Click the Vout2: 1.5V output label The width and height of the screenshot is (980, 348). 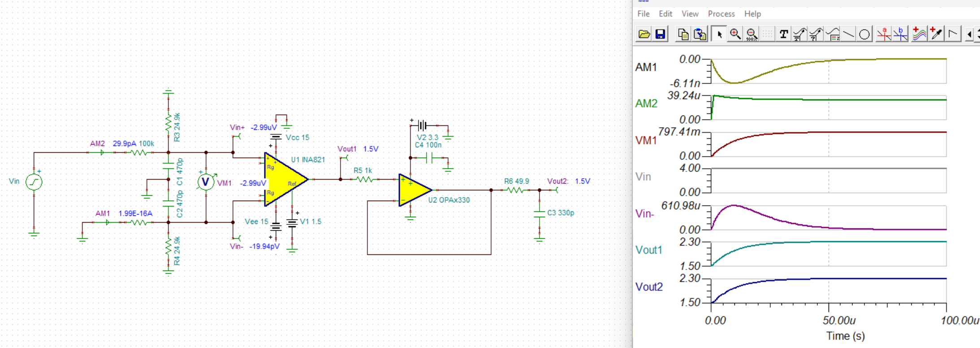tap(569, 181)
